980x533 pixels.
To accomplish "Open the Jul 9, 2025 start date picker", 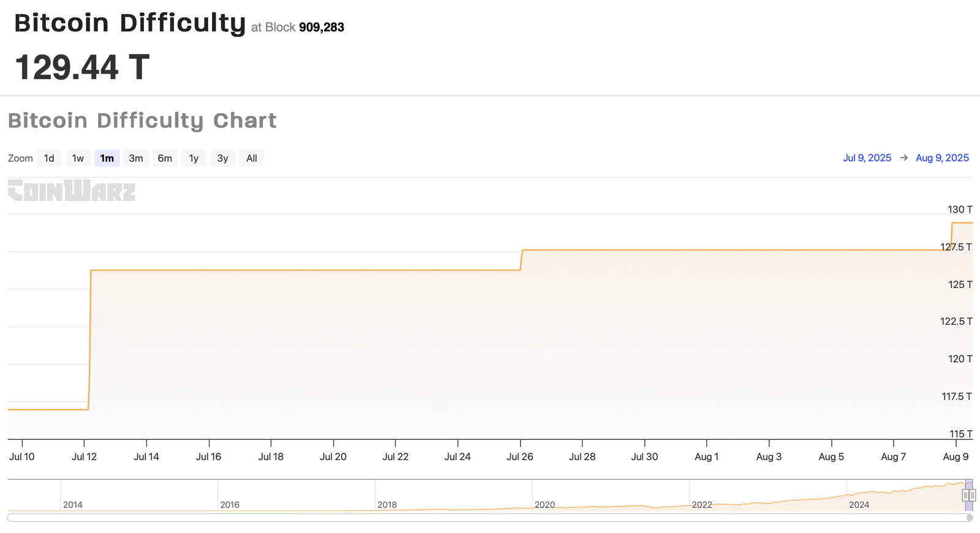I will click(867, 157).
